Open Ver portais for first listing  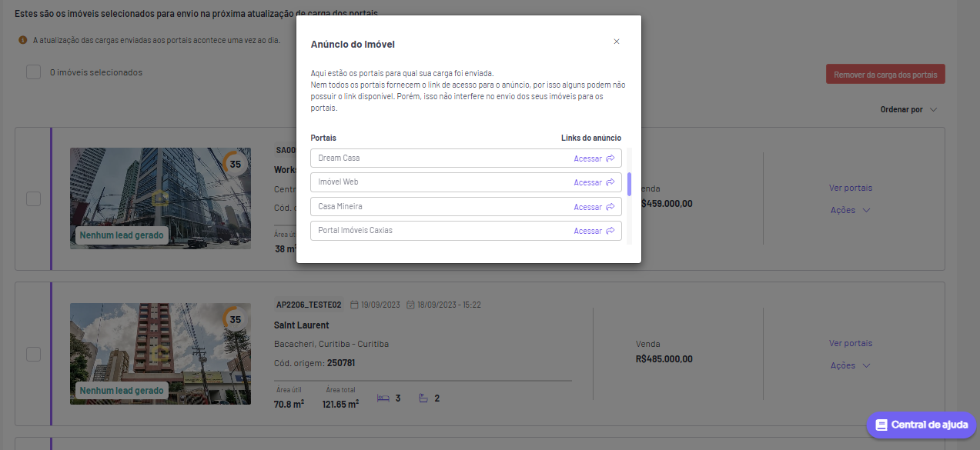851,188
